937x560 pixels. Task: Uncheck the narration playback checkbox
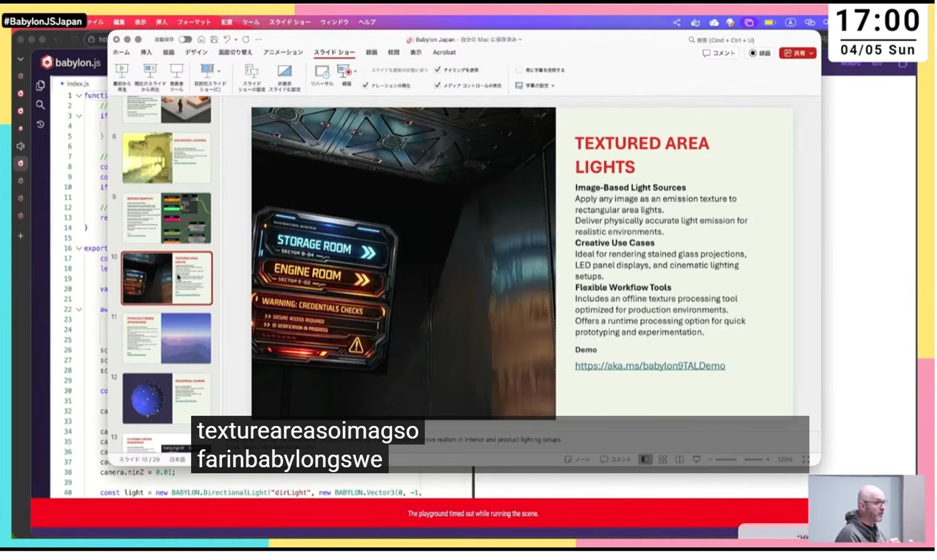pyautogui.click(x=365, y=85)
